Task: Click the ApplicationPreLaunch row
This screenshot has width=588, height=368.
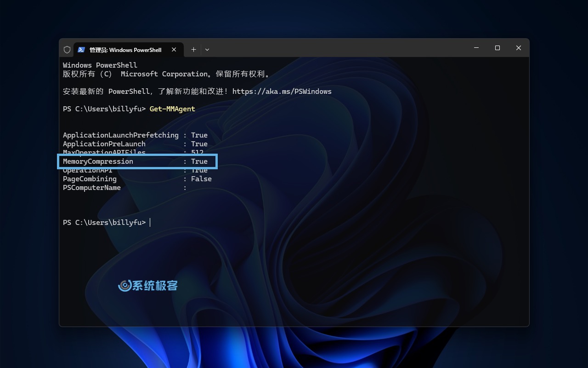Action: 135,144
